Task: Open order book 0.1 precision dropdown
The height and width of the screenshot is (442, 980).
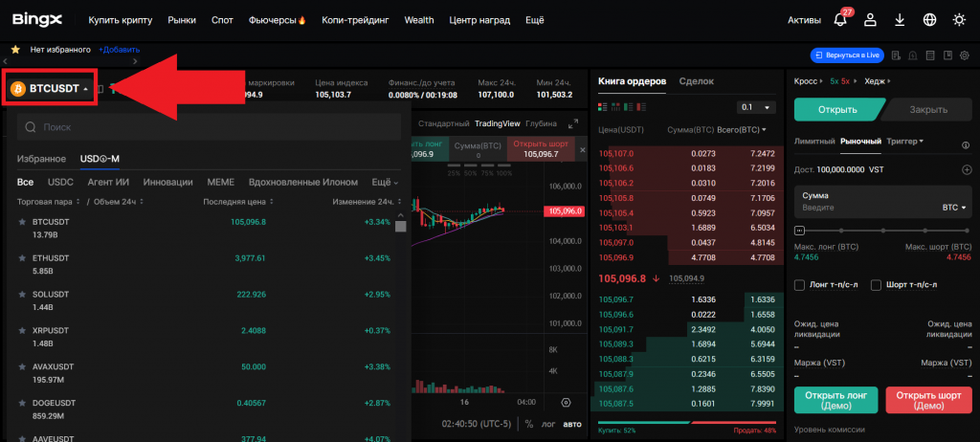Action: [x=754, y=107]
